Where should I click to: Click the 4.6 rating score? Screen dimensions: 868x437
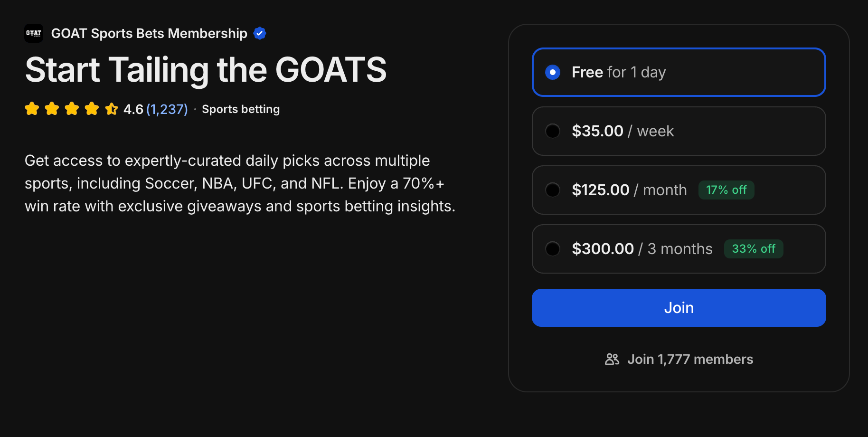(133, 109)
